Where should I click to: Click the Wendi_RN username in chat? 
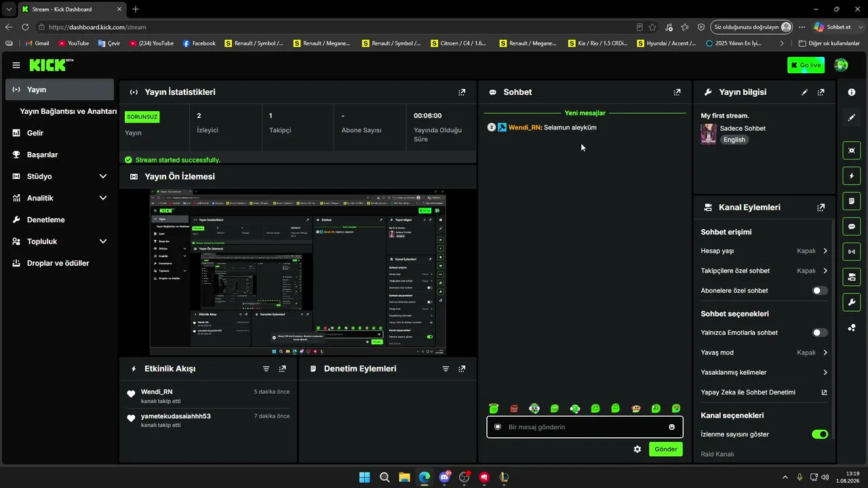pos(524,127)
